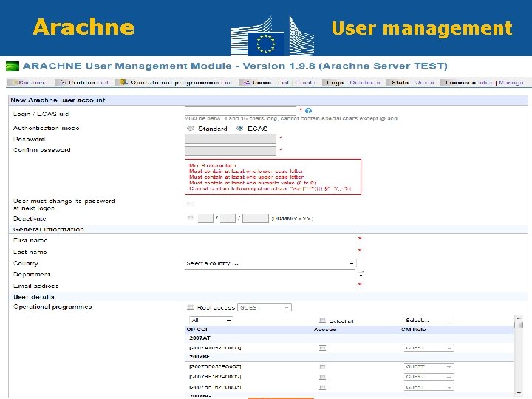Click the Deactivate day input box
This screenshot has height=399, width=532.
[x=205, y=218]
